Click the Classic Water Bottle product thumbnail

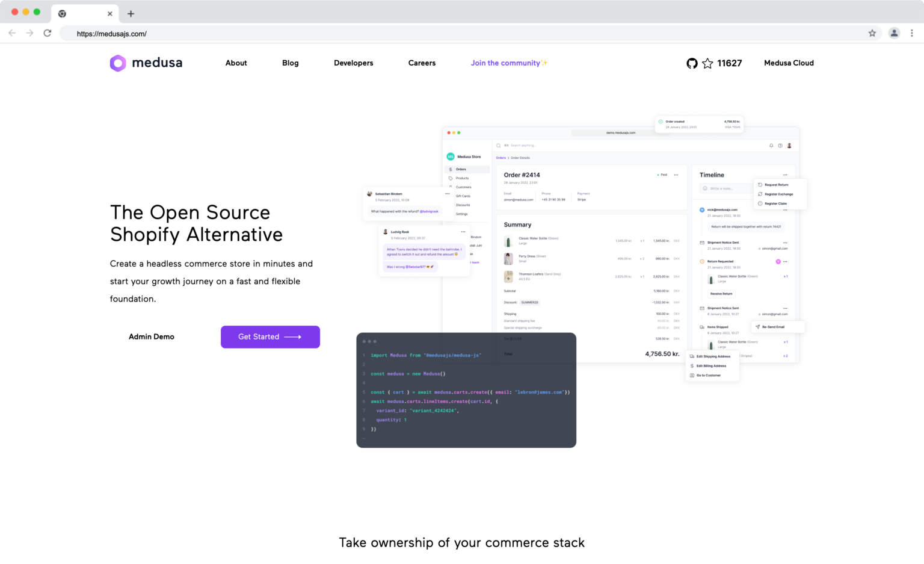[x=507, y=240]
